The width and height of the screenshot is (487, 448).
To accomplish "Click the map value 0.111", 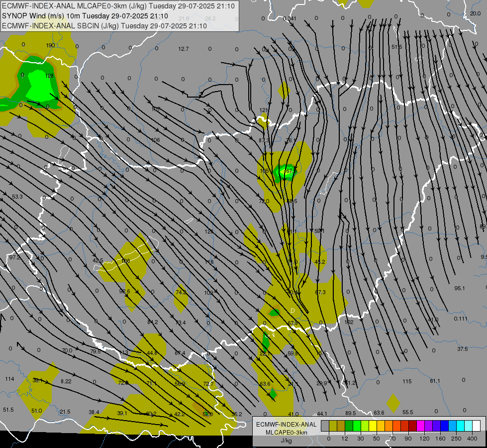I will pyautogui.click(x=460, y=319).
